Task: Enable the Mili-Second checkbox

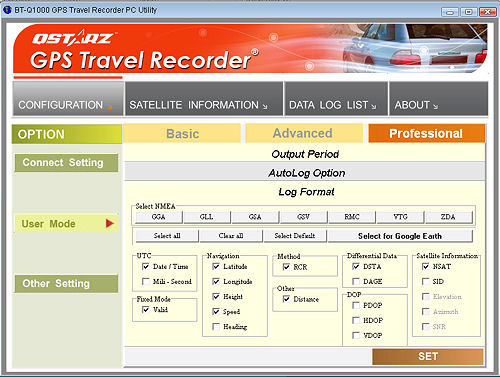Action: pyautogui.click(x=146, y=281)
